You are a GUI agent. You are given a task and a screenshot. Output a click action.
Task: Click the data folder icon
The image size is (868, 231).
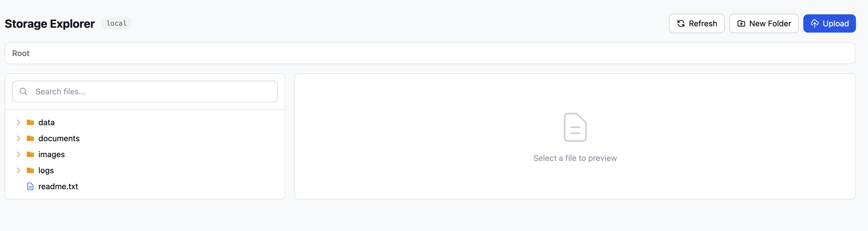(x=30, y=123)
